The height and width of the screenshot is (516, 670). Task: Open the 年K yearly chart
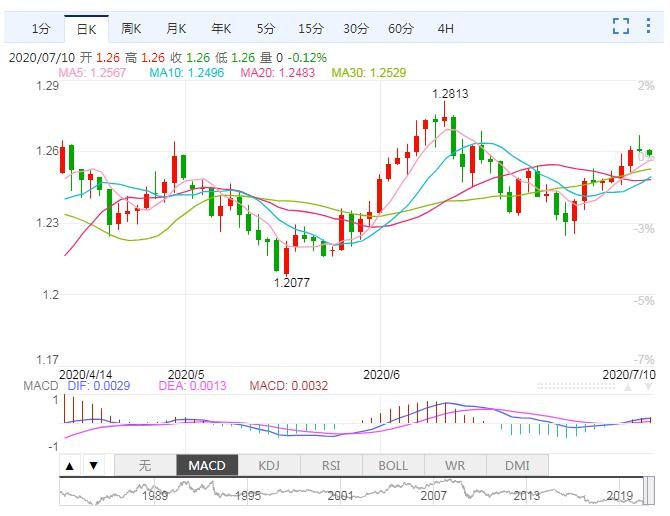pos(222,29)
